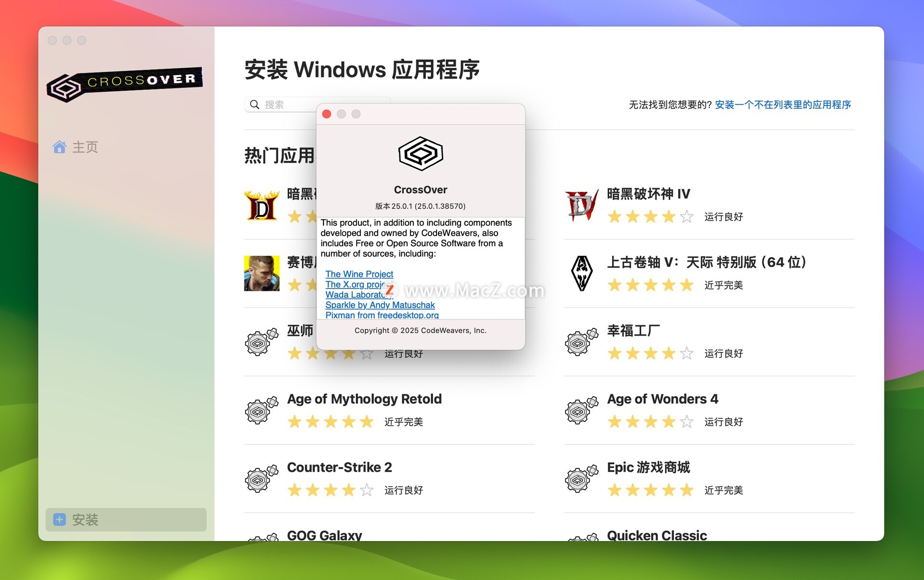Image resolution: width=924 pixels, height=580 pixels.
Task: Click the Diablo IV red icon
Action: tap(581, 205)
